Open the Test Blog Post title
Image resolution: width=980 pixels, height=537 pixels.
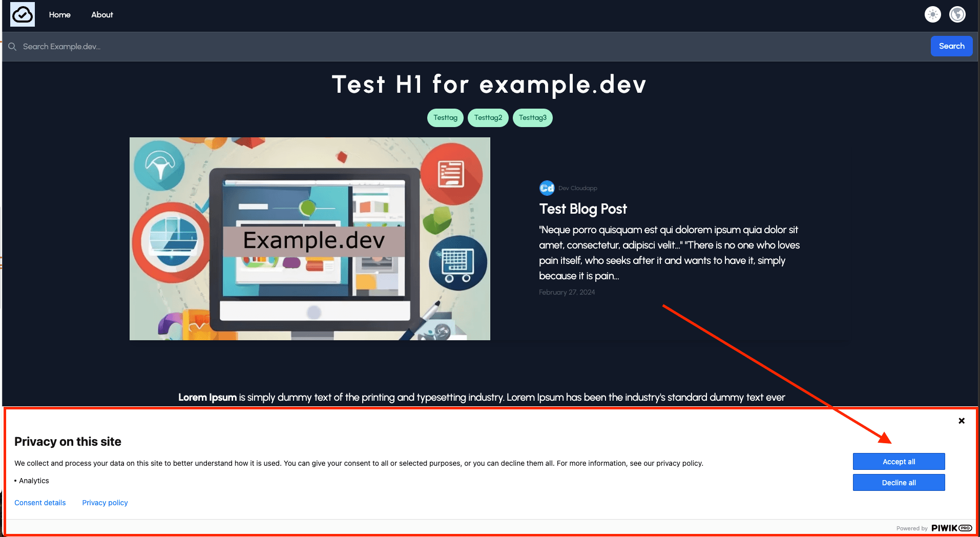coord(582,209)
